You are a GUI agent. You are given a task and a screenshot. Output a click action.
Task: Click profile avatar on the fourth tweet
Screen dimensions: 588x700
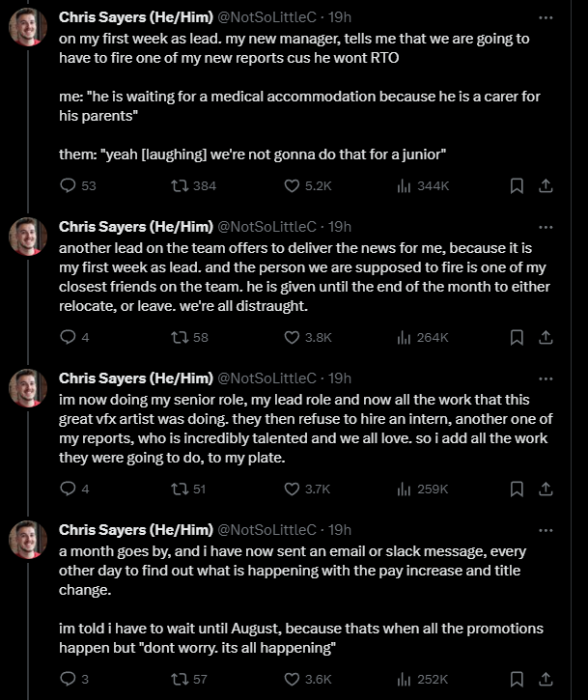[x=28, y=540]
